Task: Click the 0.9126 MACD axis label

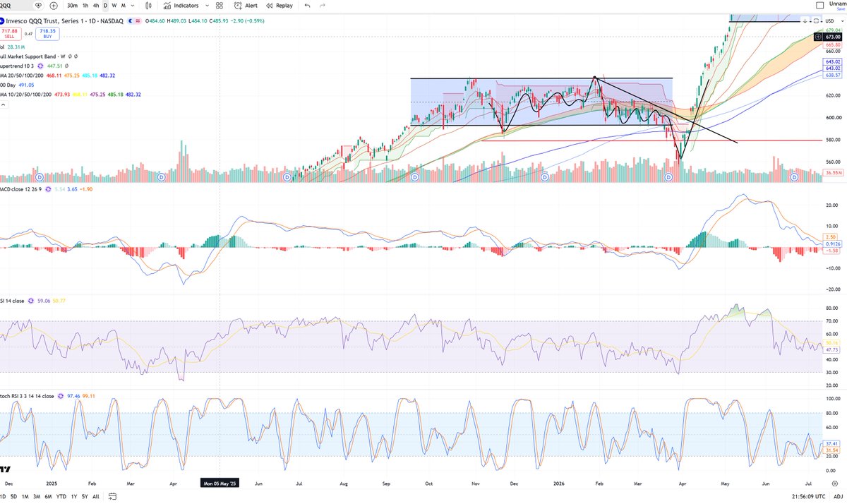Action: (834, 244)
